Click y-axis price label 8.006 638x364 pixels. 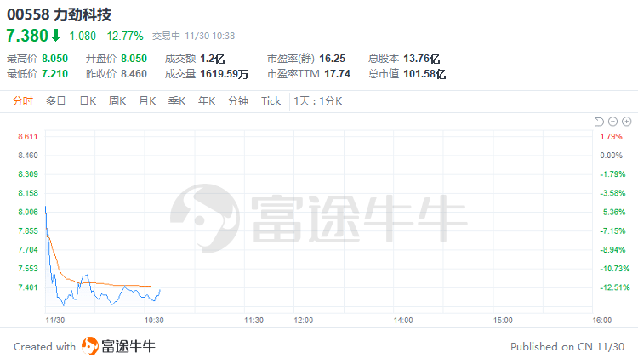(28, 212)
